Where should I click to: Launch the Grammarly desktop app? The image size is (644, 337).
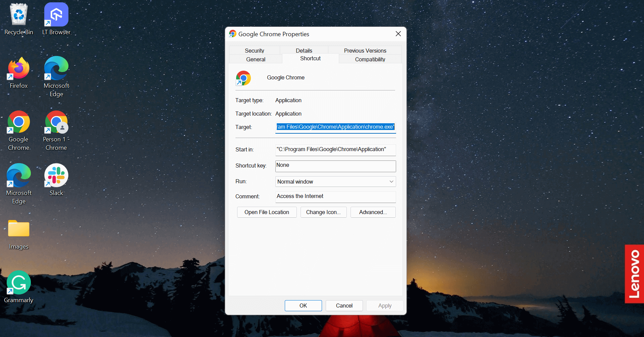(18, 282)
